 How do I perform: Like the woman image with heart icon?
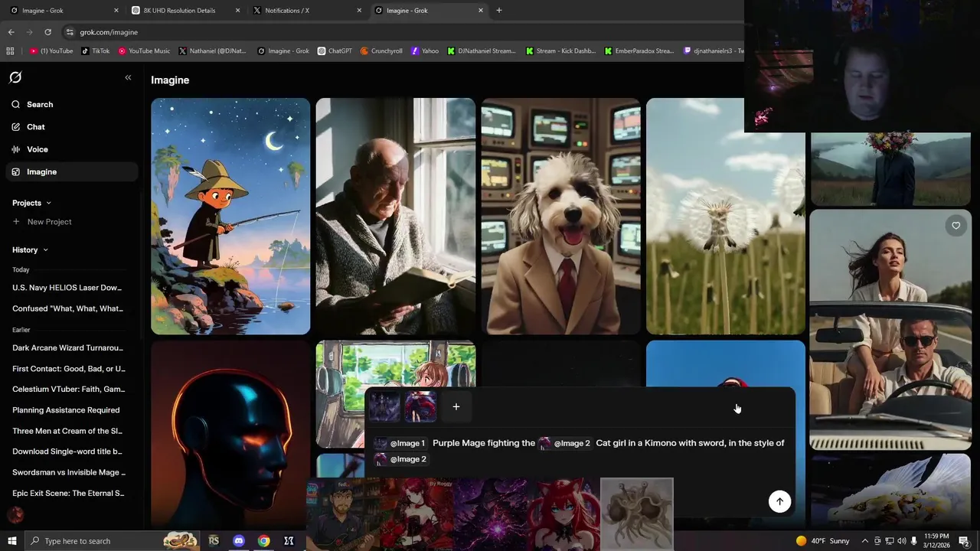point(955,226)
